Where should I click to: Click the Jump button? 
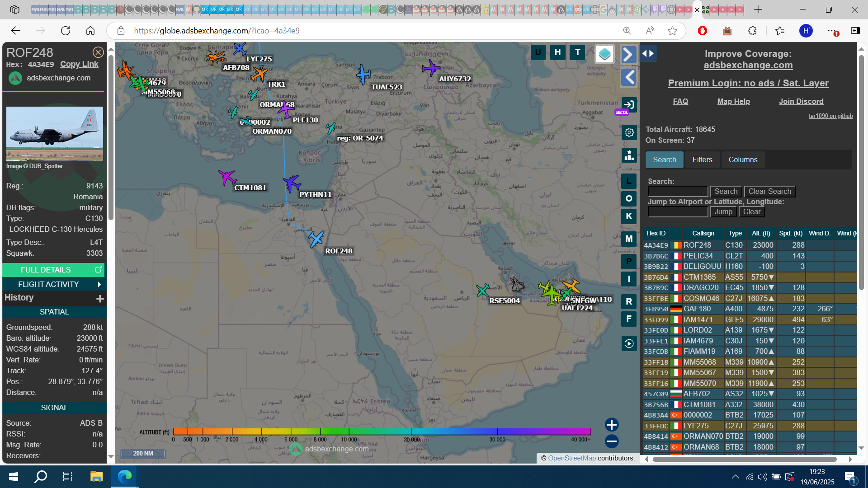click(x=723, y=212)
